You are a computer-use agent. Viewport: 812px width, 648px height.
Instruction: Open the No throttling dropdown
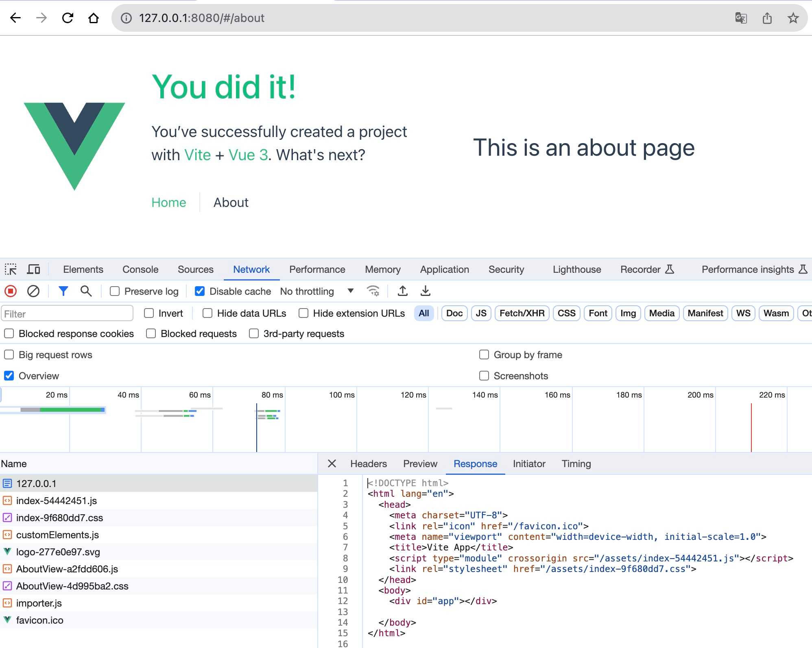tap(317, 291)
